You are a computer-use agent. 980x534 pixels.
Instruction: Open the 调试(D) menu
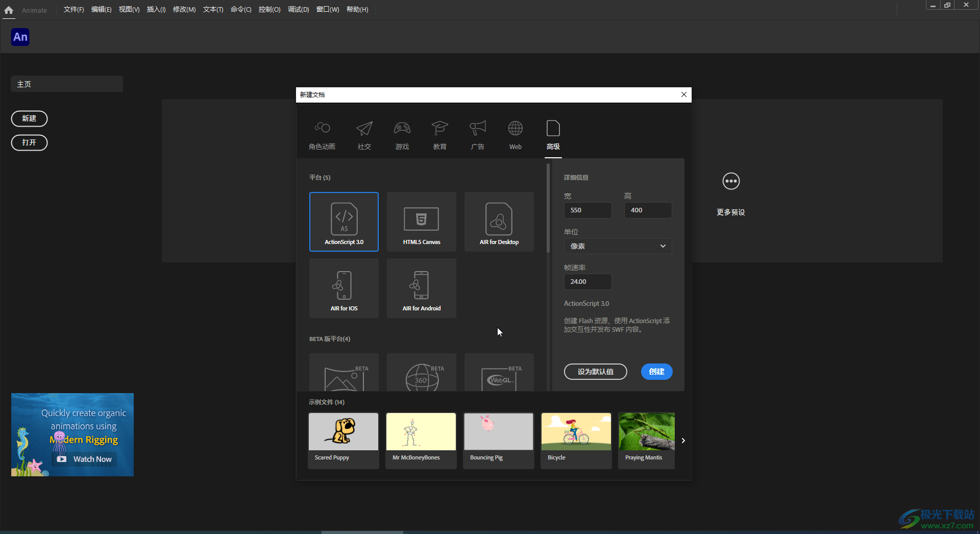click(298, 10)
